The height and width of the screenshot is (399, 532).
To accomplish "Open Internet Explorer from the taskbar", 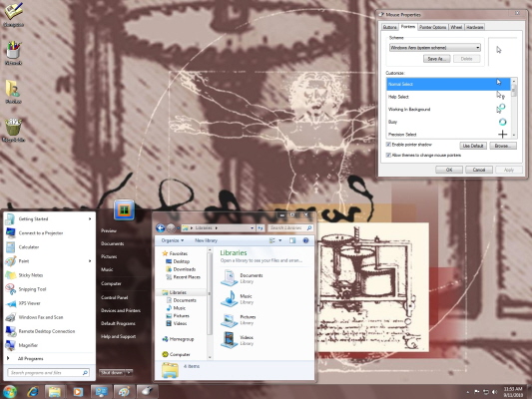I will (33, 392).
